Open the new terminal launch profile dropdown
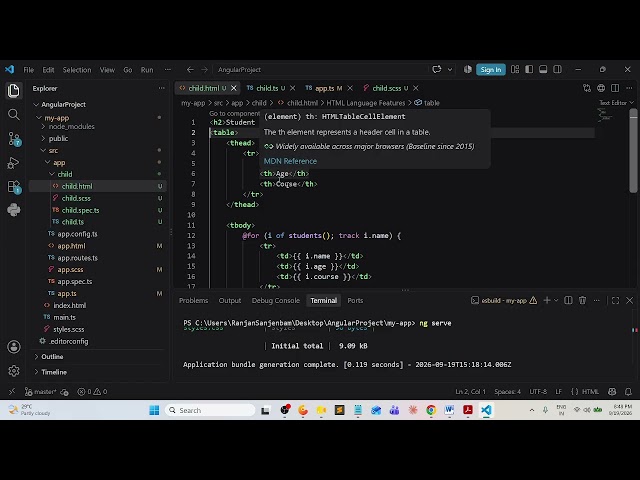The width and height of the screenshot is (640, 480). [556, 301]
